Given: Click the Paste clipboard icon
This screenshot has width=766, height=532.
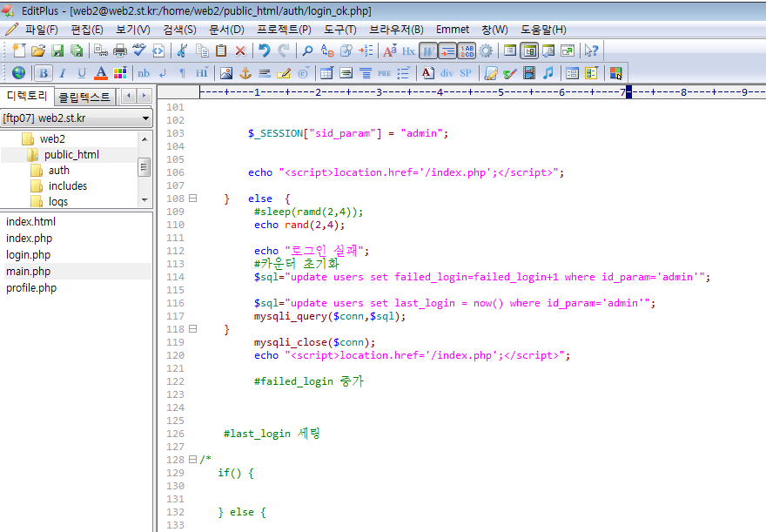Looking at the screenshot, I should coord(221,51).
